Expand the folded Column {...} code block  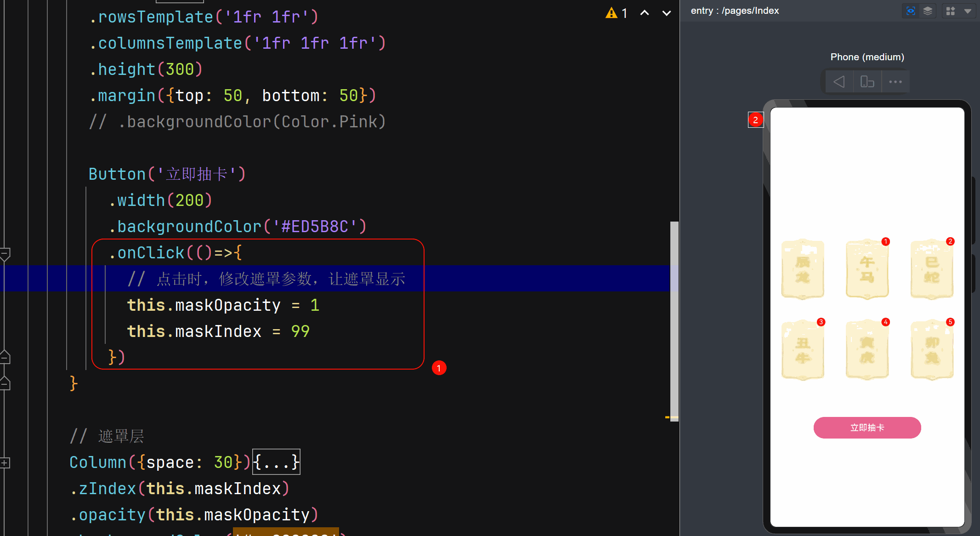point(276,462)
